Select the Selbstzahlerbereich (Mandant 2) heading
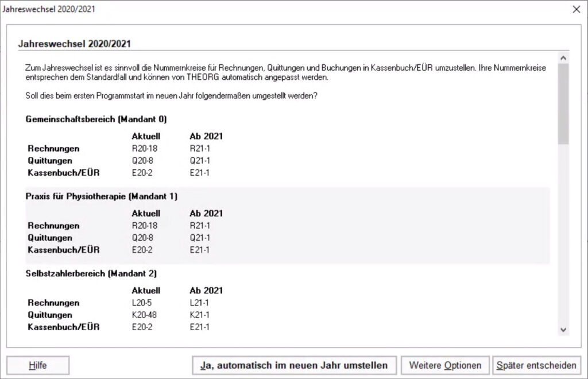Screen dimensions: 588x379 [x=91, y=273]
